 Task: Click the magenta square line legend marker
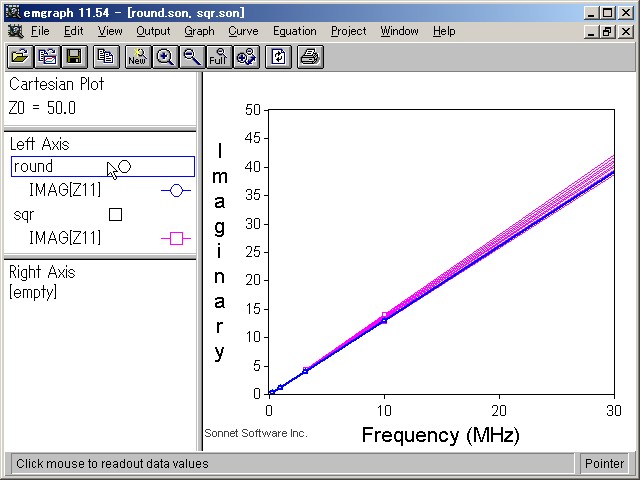(x=176, y=238)
